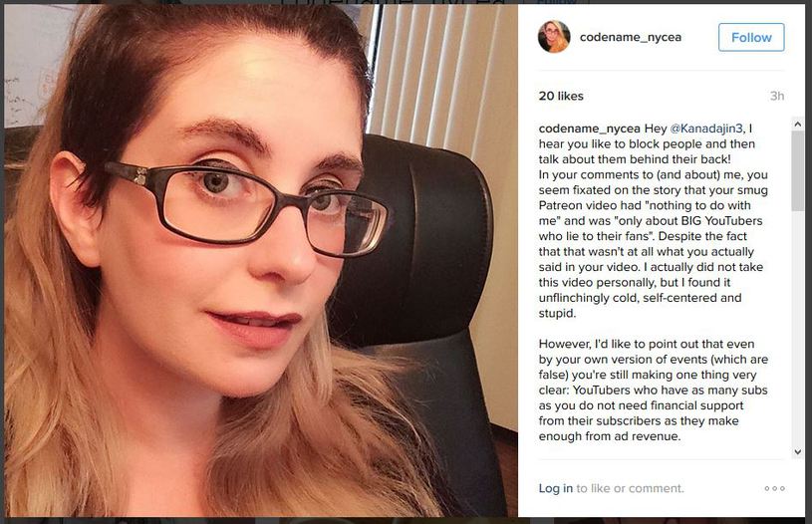This screenshot has height=524, width=812.
Task: Open the three-dots more options menu
Action: [774, 488]
